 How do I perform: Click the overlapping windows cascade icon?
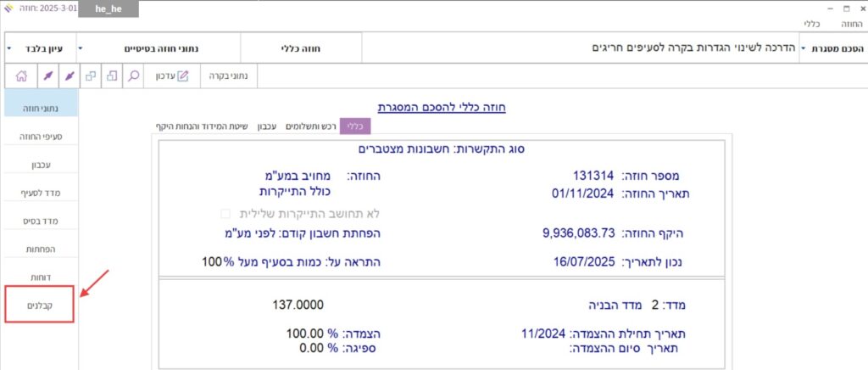91,76
